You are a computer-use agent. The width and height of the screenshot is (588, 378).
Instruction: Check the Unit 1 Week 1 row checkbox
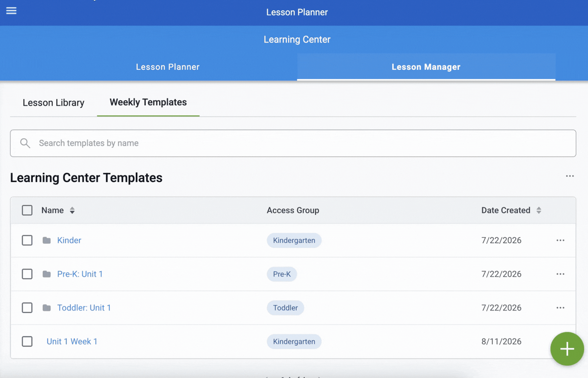[27, 341]
